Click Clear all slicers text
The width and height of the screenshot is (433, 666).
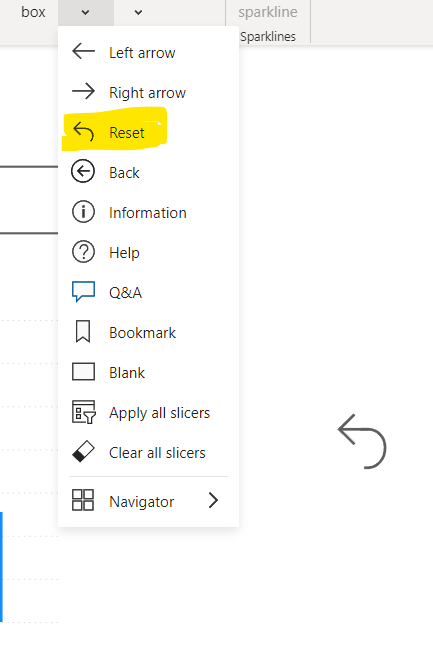(x=157, y=453)
